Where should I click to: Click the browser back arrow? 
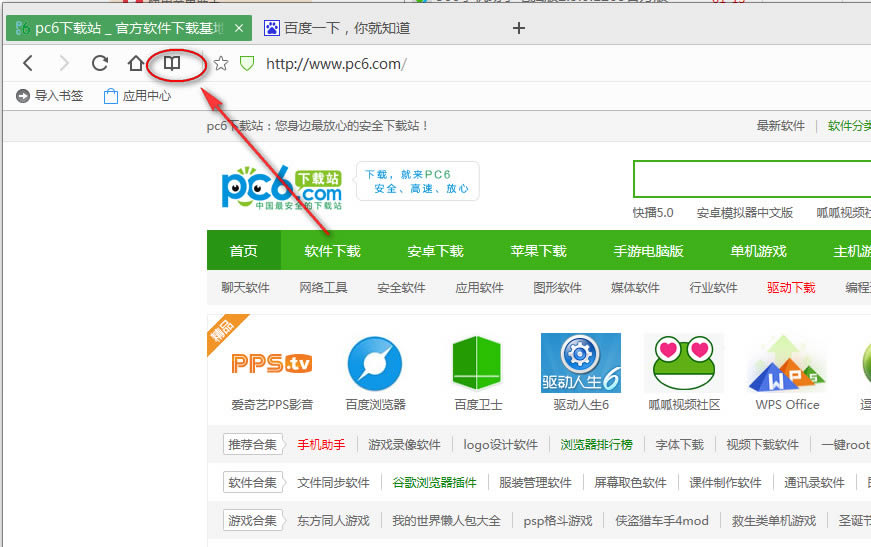[x=28, y=63]
